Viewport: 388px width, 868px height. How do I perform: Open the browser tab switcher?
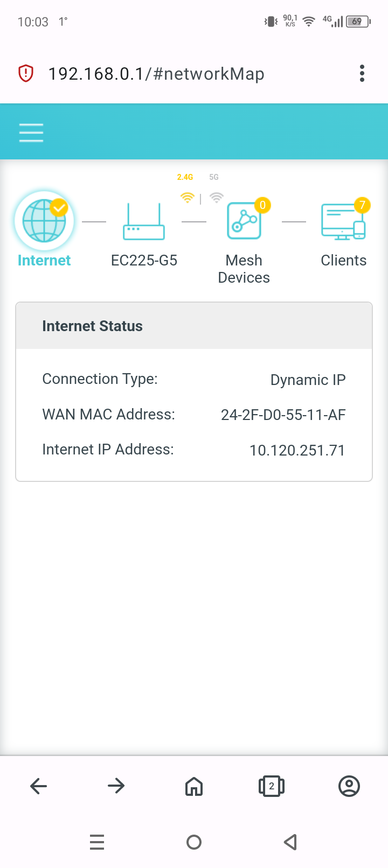click(x=272, y=786)
